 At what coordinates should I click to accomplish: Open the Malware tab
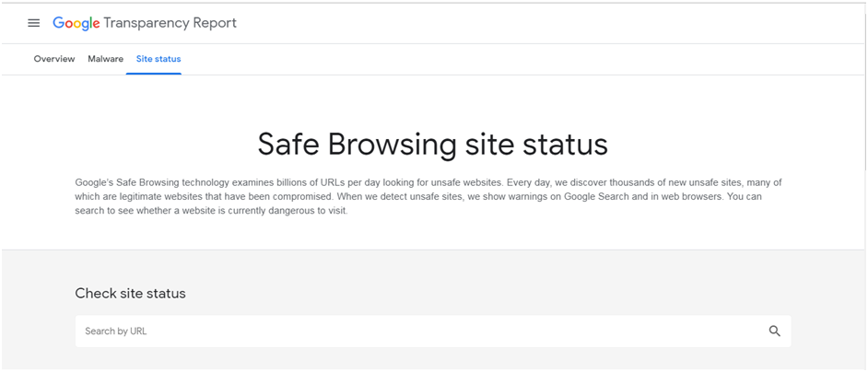click(x=105, y=59)
